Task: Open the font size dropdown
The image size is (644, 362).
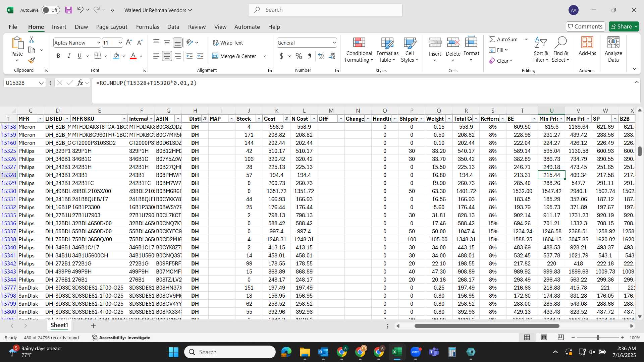Action: coord(120,43)
